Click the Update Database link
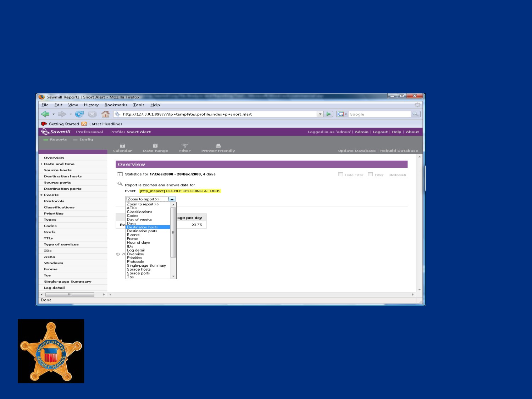 point(357,151)
